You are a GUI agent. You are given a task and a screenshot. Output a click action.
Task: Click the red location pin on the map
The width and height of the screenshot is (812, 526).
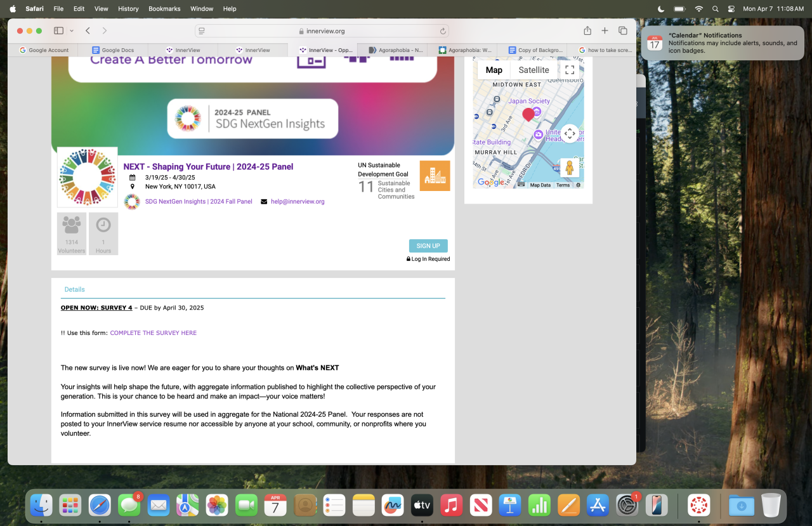[528, 115]
